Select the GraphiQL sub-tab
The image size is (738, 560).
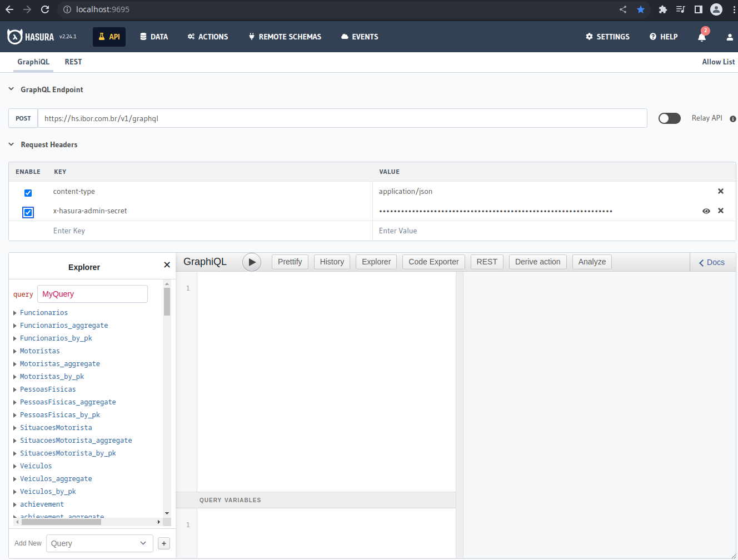33,62
